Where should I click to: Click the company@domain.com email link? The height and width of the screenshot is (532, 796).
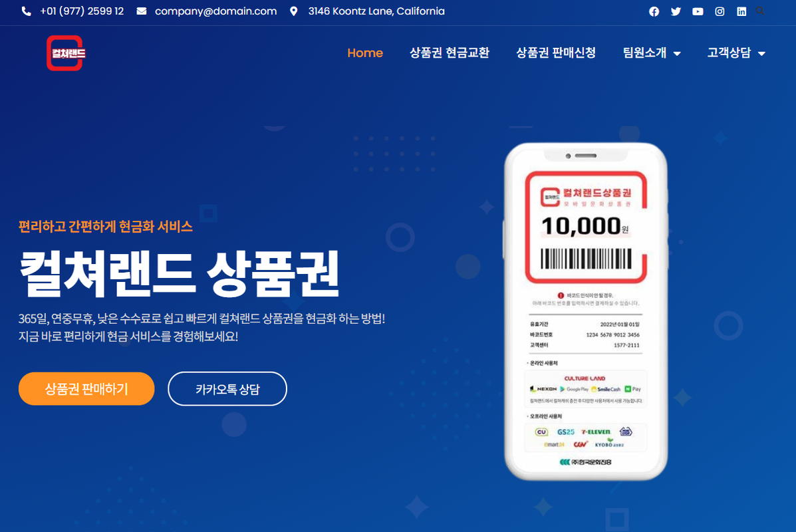point(215,11)
